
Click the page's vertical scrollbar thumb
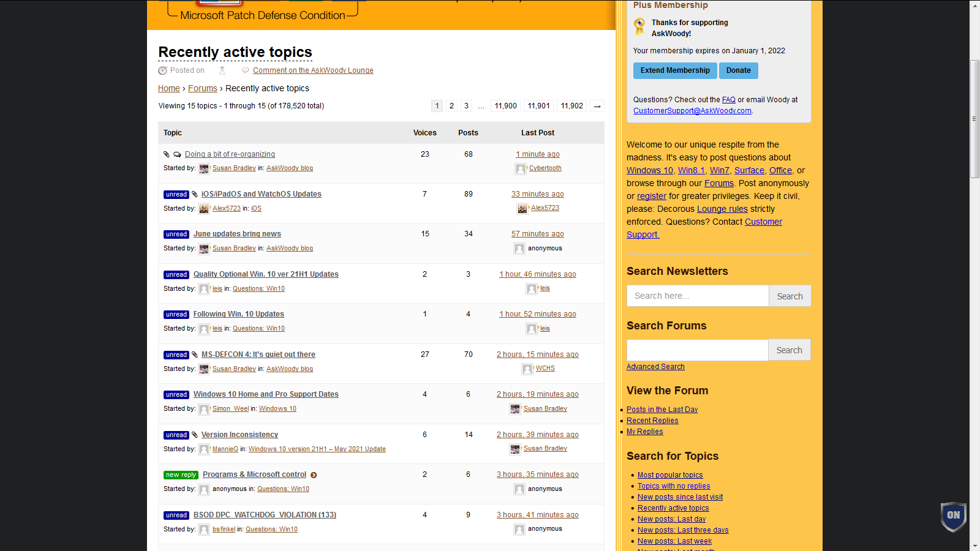coord(974,119)
